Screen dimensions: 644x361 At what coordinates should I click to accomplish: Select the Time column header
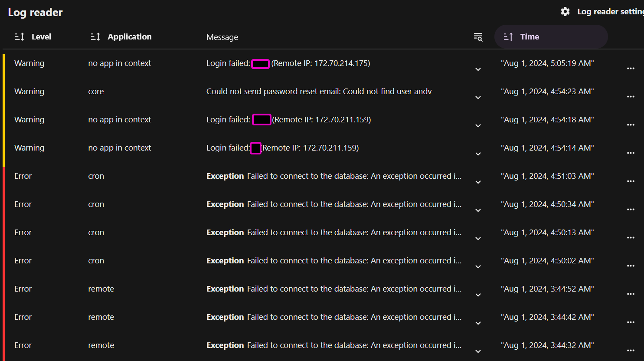[530, 36]
